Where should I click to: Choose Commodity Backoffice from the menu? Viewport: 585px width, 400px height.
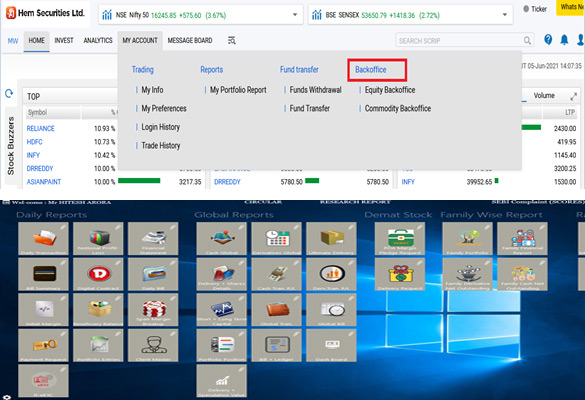point(398,109)
